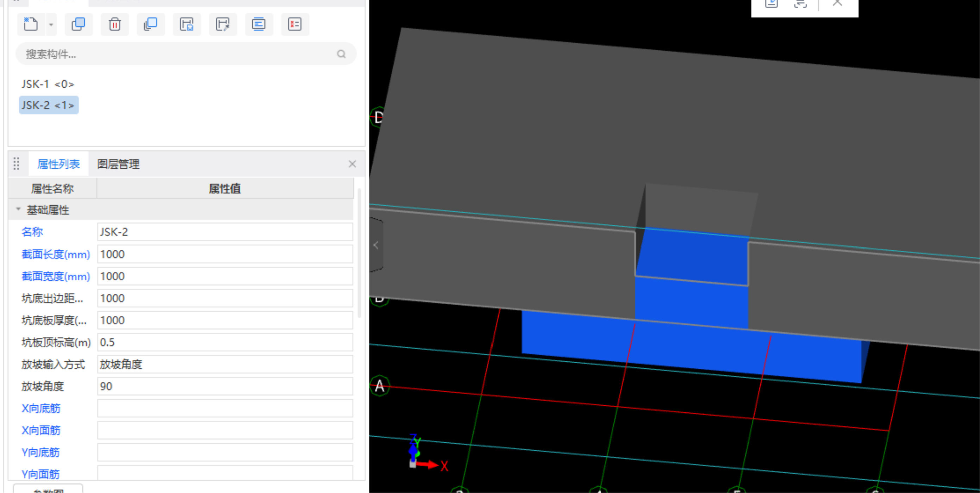Click the Copy component icon
This screenshot has height=493, width=980.
(78, 24)
